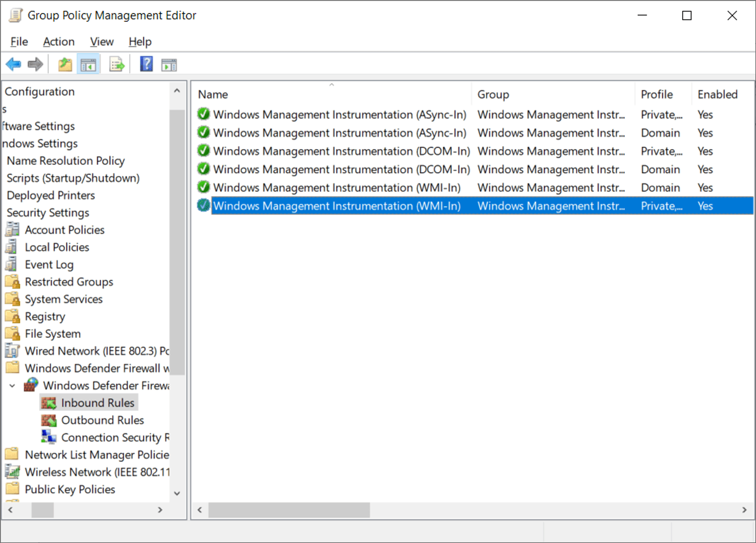This screenshot has width=756, height=543.
Task: Open the File menu
Action: 19,42
